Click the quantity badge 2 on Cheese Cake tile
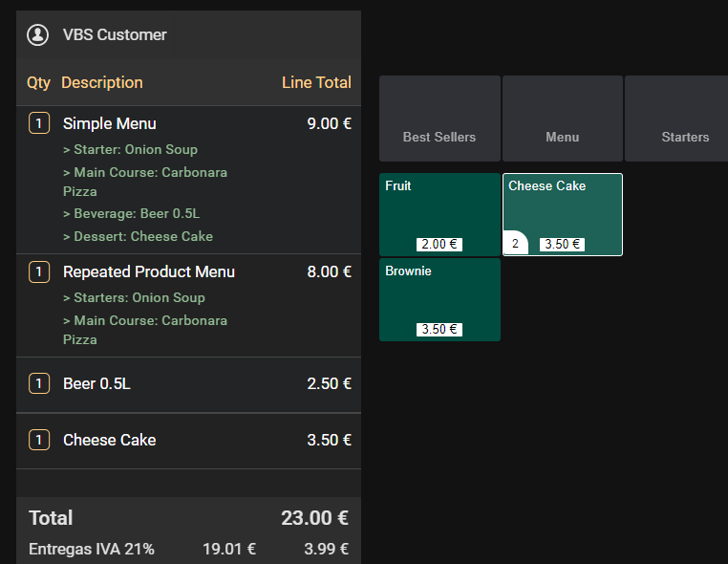The height and width of the screenshot is (564, 728). click(x=515, y=244)
